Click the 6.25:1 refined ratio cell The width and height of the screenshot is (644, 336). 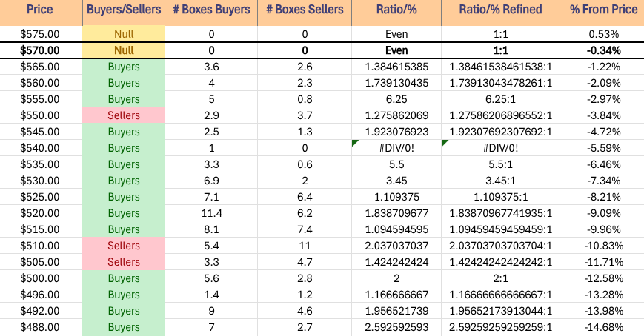(500, 99)
